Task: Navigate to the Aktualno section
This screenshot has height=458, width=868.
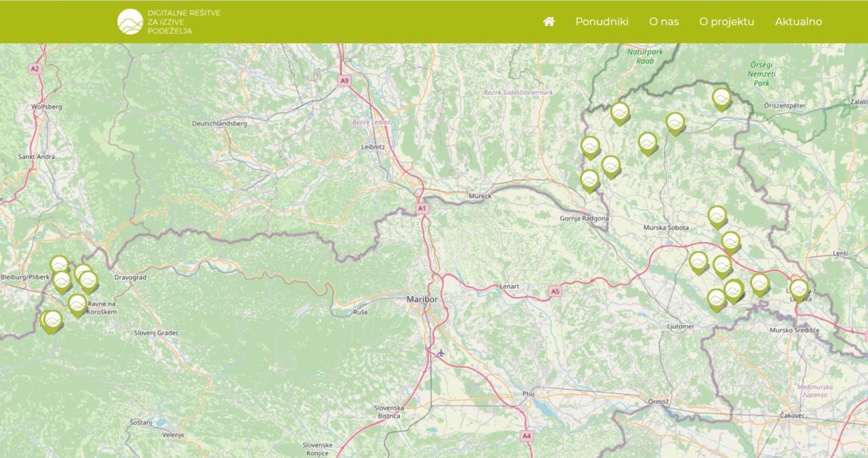Action: (798, 22)
